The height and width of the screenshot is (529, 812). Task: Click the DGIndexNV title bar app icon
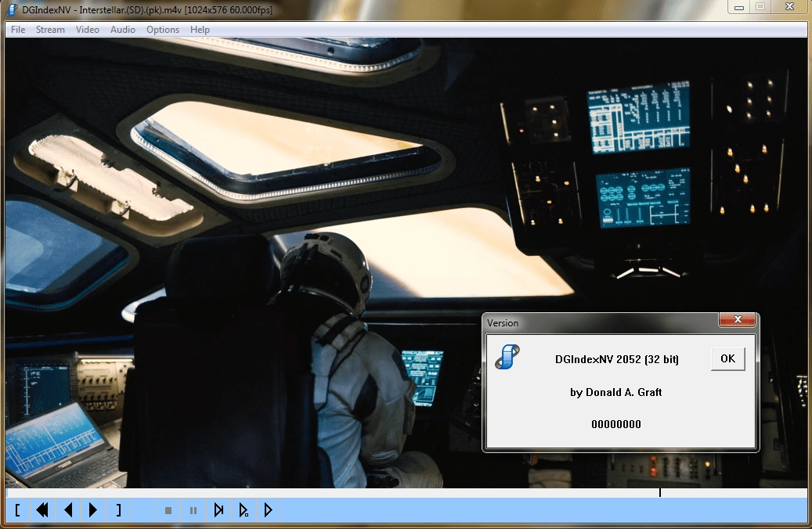(12, 9)
